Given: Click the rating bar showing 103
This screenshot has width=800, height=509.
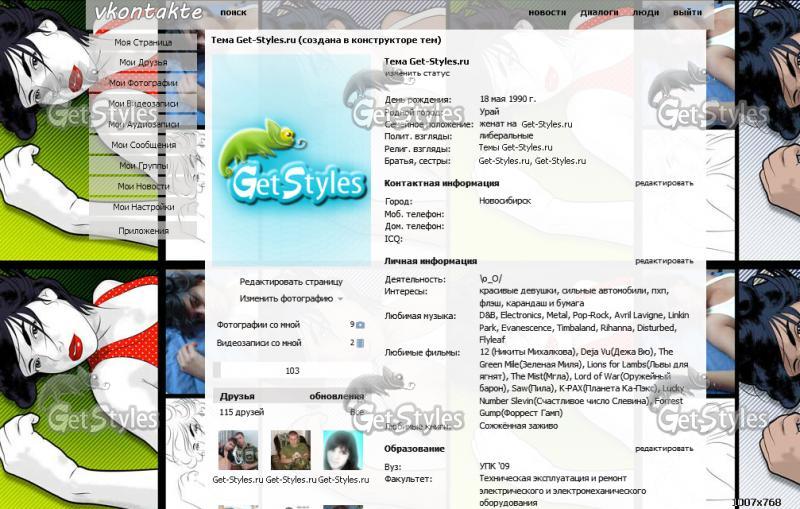Looking at the screenshot, I should point(290,370).
